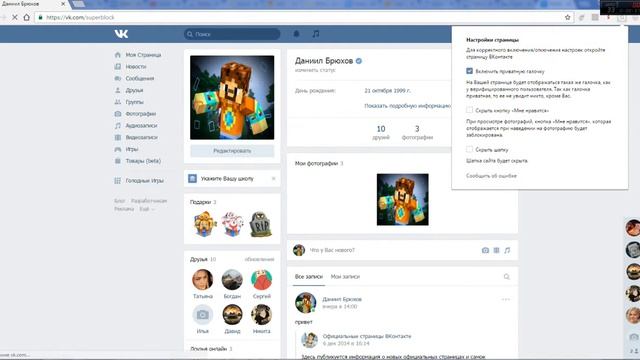Screen dimensions: 640x360
Task: Attach photo via camera icon in post box
Action: [x=485, y=250]
